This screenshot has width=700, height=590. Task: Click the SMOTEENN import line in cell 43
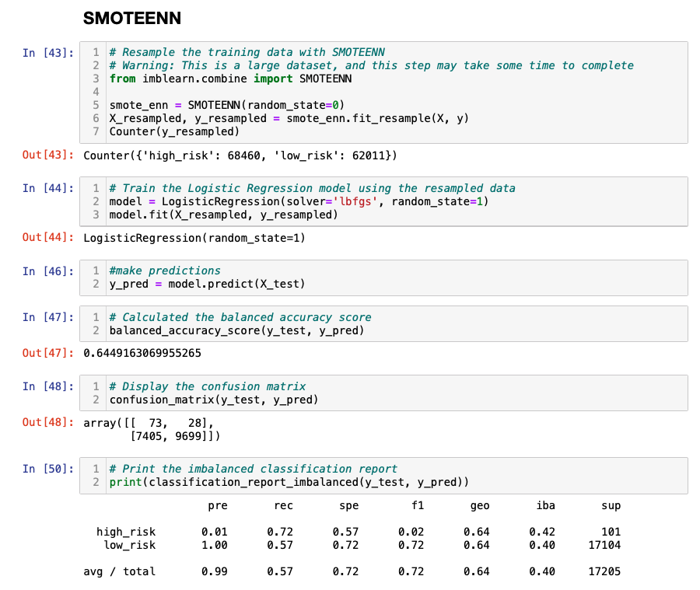[231, 79]
